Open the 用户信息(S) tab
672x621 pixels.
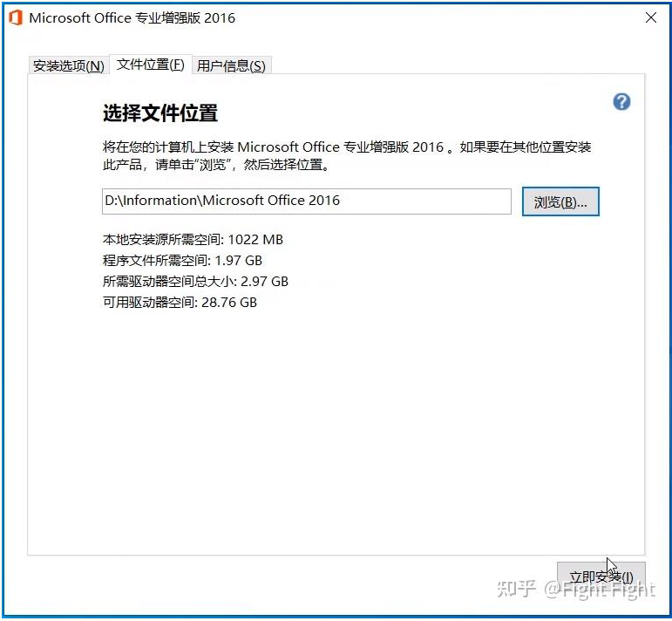232,65
